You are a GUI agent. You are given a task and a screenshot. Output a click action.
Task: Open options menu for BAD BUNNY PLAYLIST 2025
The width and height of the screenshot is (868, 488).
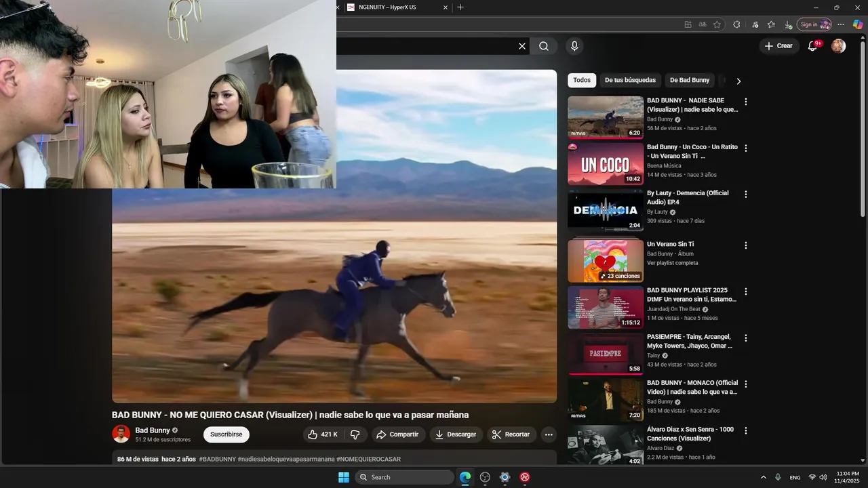click(x=746, y=291)
